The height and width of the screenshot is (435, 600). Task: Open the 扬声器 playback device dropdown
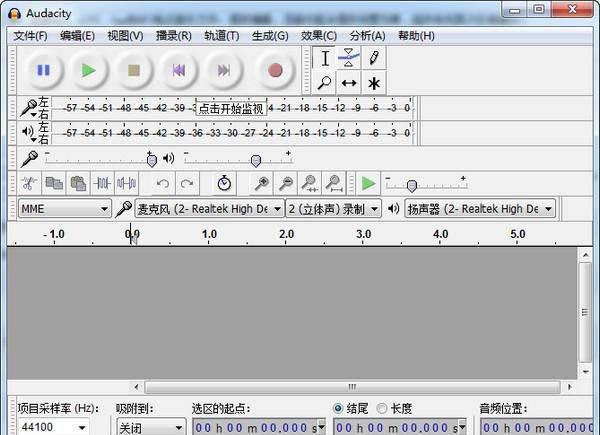480,209
